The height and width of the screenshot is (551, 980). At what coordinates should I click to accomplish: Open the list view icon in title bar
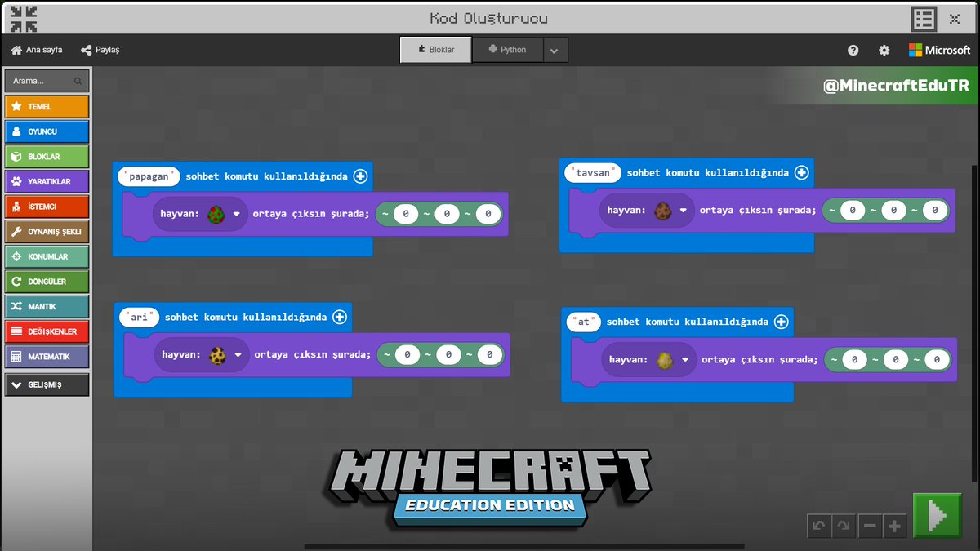coord(924,19)
